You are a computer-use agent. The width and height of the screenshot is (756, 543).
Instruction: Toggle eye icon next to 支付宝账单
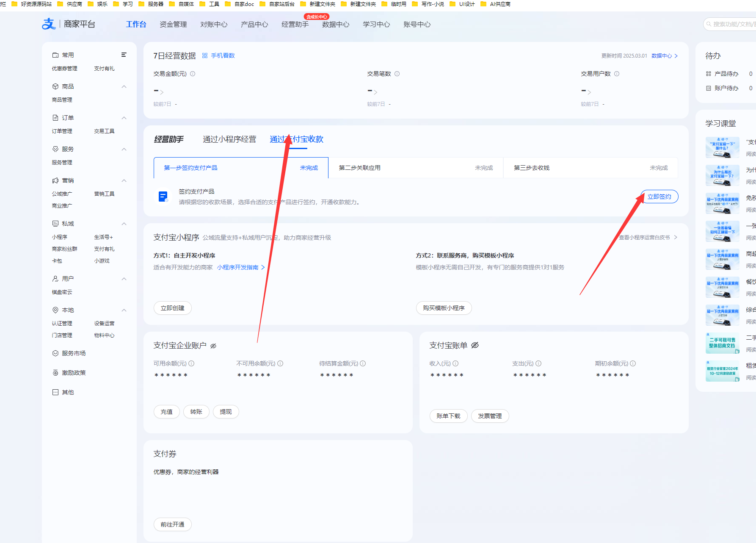475,345
